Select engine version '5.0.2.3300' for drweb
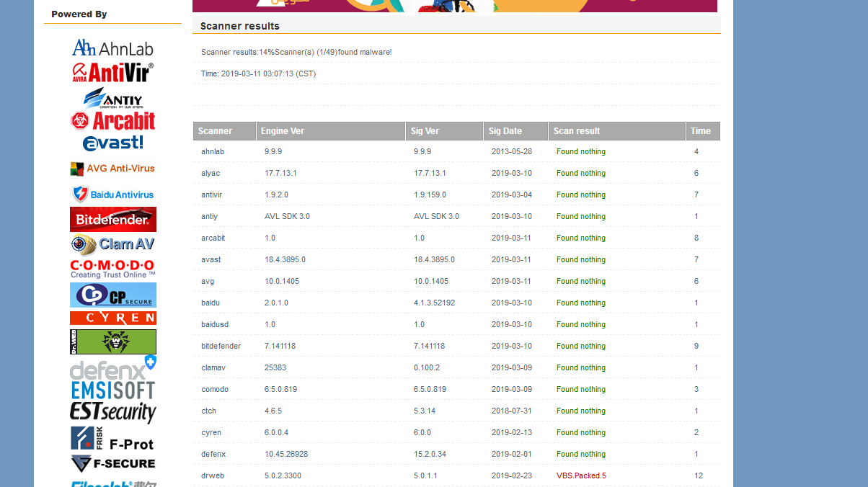 283,475
